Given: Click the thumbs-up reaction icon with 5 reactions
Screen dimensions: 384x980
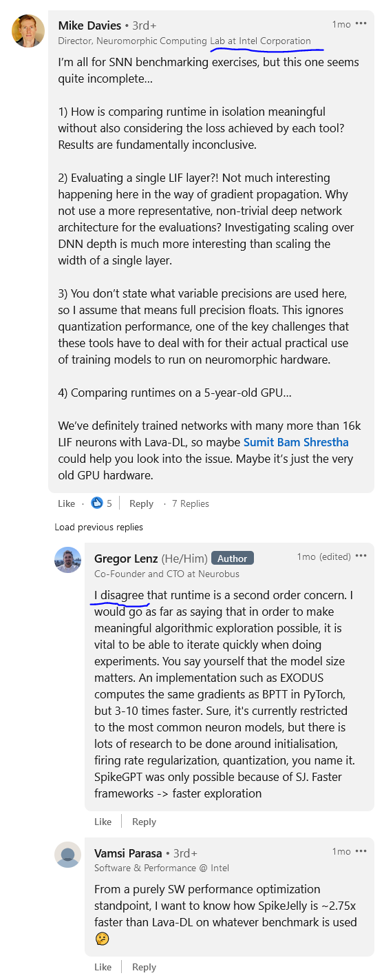Looking at the screenshot, I should [x=97, y=503].
